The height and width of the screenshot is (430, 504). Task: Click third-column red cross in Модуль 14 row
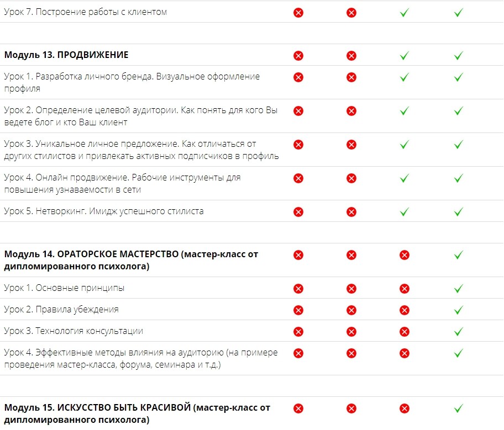(405, 255)
